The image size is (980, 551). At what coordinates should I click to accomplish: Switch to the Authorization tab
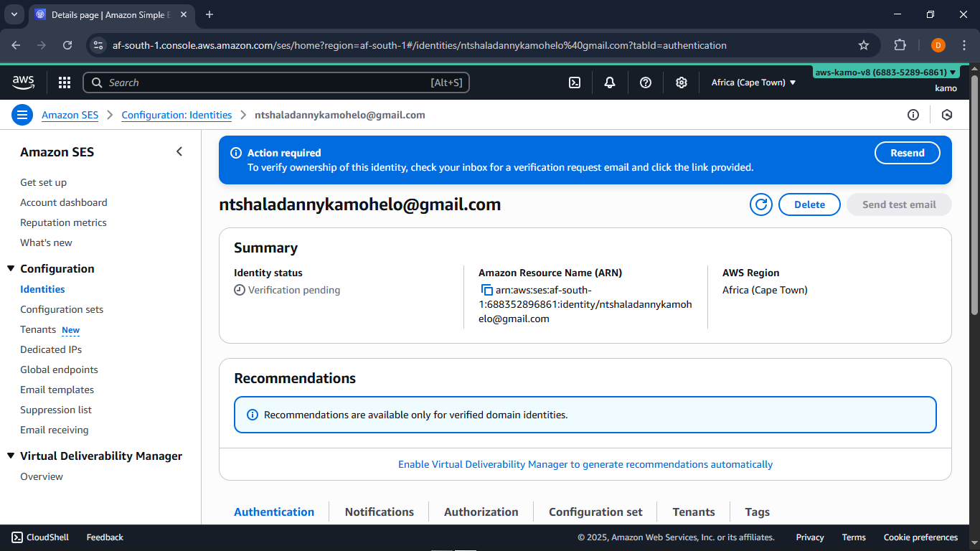tap(481, 512)
